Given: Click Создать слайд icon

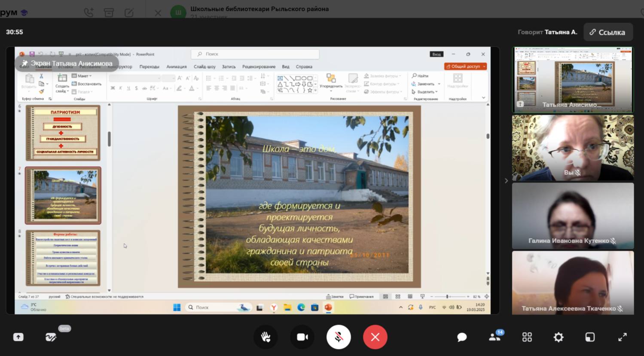Looking at the screenshot, I should (62, 78).
